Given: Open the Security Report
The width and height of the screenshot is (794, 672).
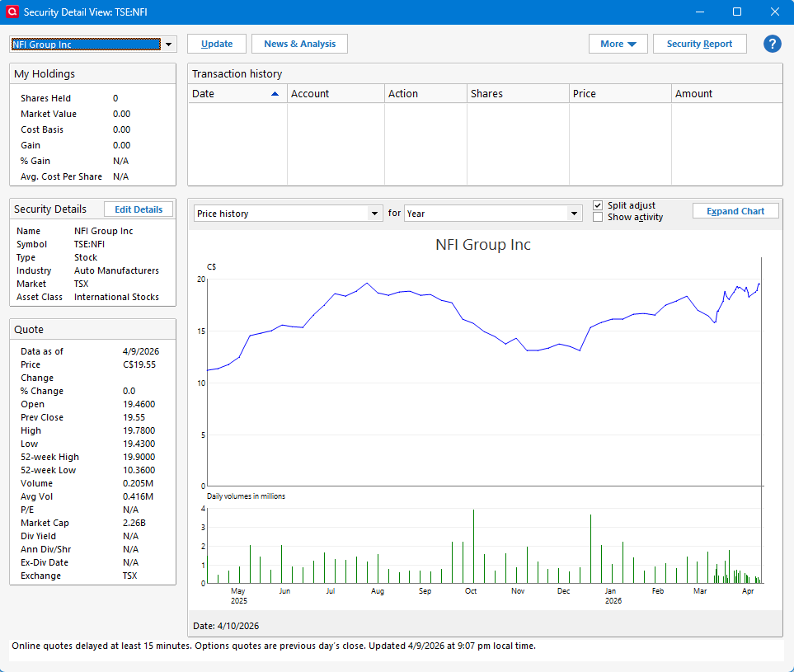Looking at the screenshot, I should (x=700, y=44).
